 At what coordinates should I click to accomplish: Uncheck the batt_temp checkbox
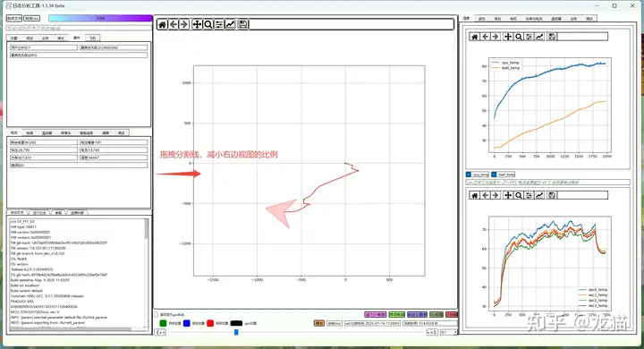(494, 174)
